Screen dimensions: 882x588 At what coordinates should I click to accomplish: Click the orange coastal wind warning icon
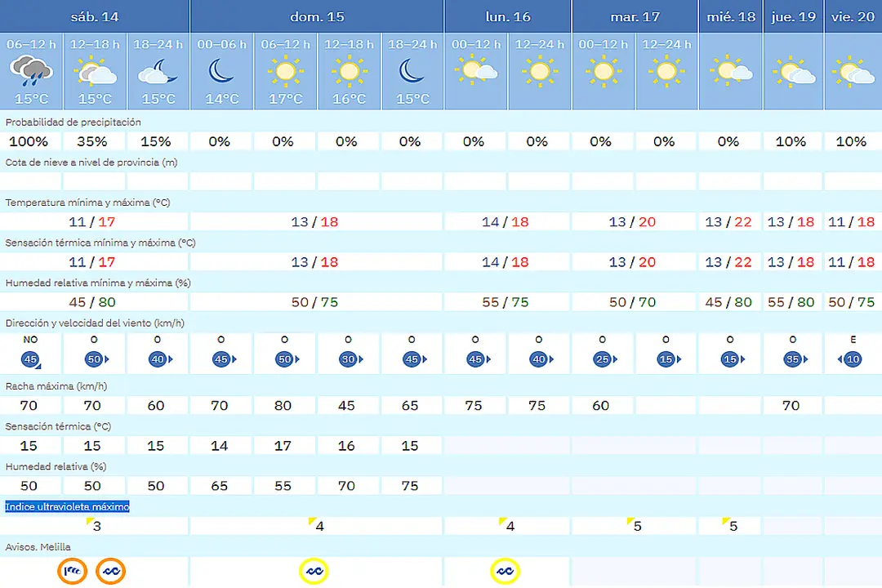[73, 571]
